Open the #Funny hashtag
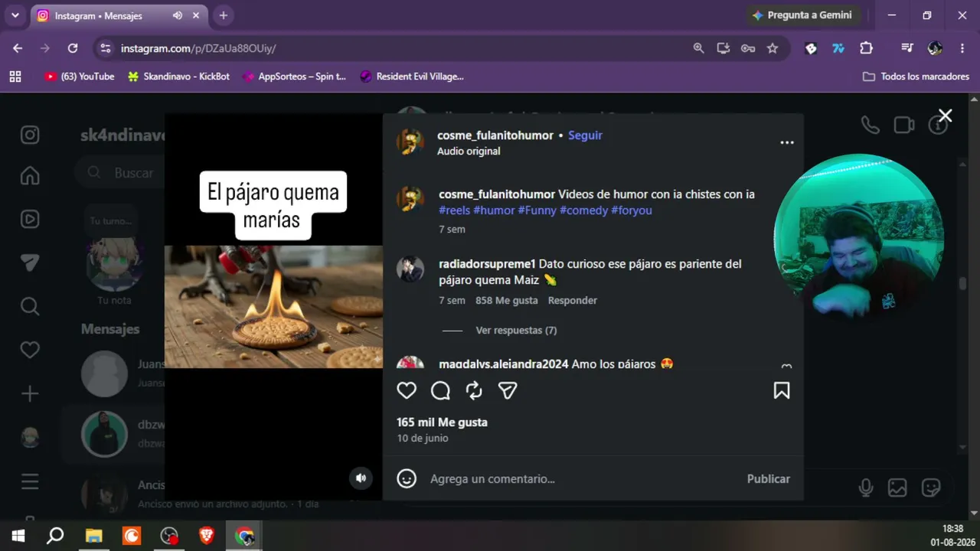The width and height of the screenshot is (980, 551). (537, 210)
